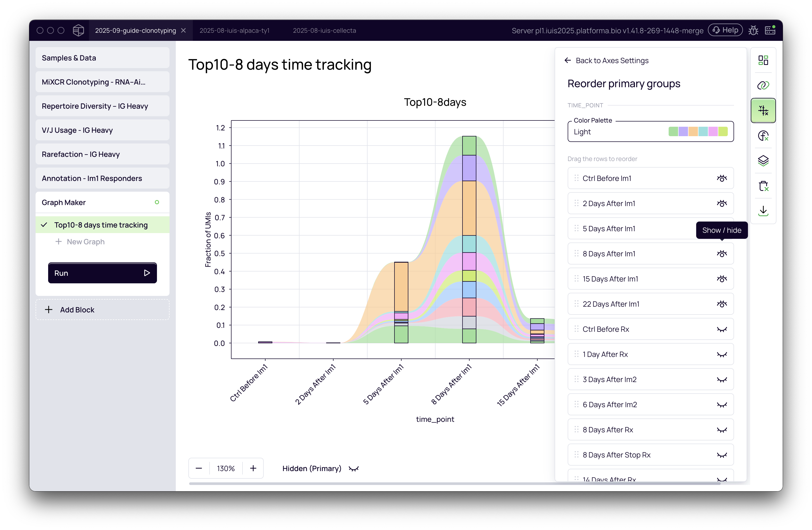The width and height of the screenshot is (812, 530).
Task: Click the server status icon in top-right corner
Action: (770, 30)
